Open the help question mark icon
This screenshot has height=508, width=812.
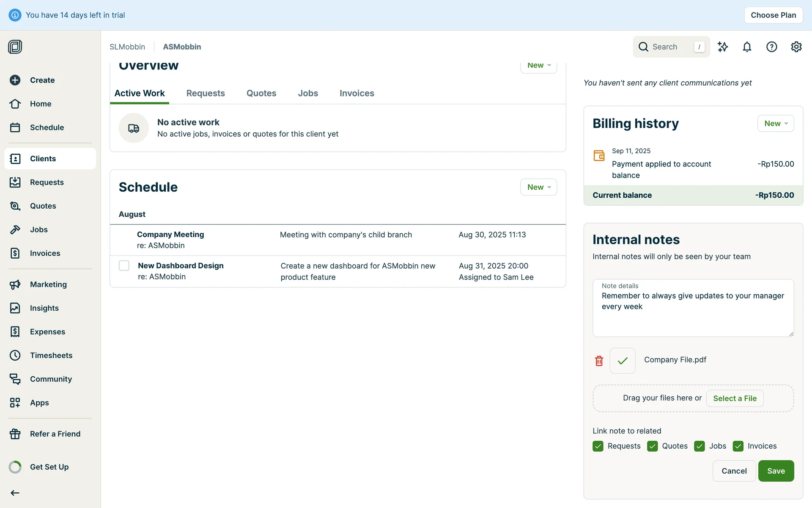point(771,47)
